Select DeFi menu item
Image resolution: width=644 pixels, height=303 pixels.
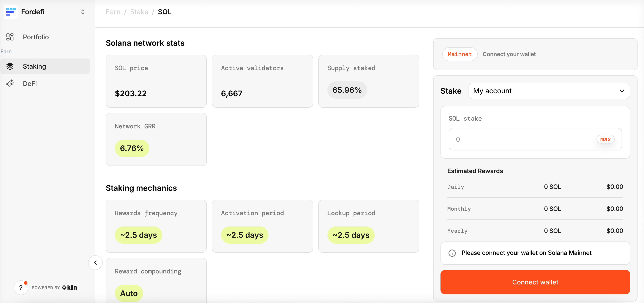[30, 84]
